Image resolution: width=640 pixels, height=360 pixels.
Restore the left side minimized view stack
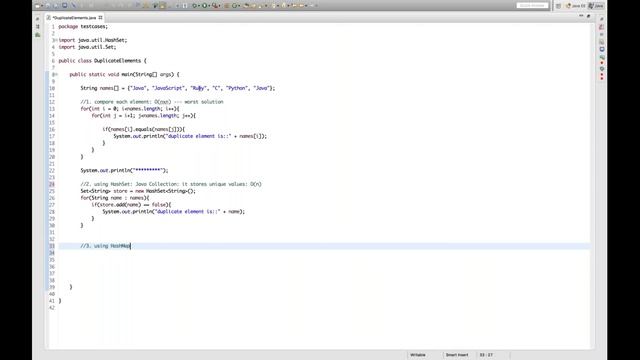coord(38,19)
